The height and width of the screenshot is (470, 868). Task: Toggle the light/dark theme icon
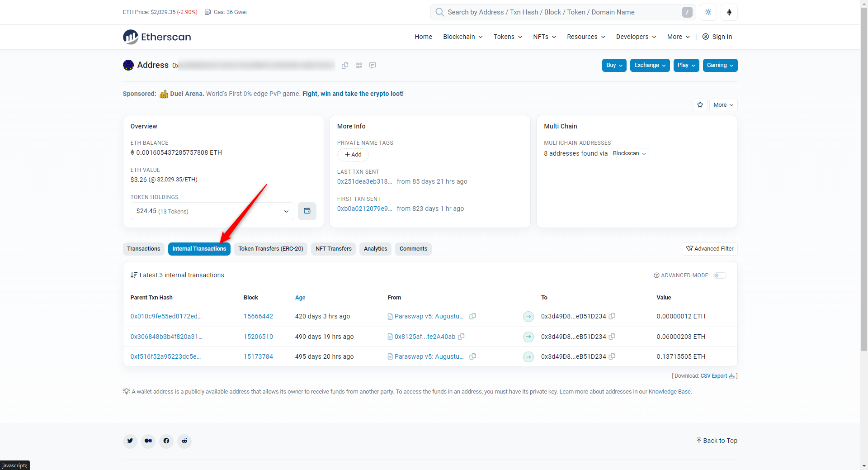click(708, 12)
